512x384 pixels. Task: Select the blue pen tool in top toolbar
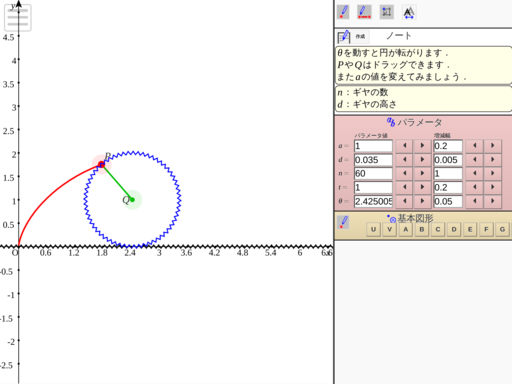click(x=343, y=12)
